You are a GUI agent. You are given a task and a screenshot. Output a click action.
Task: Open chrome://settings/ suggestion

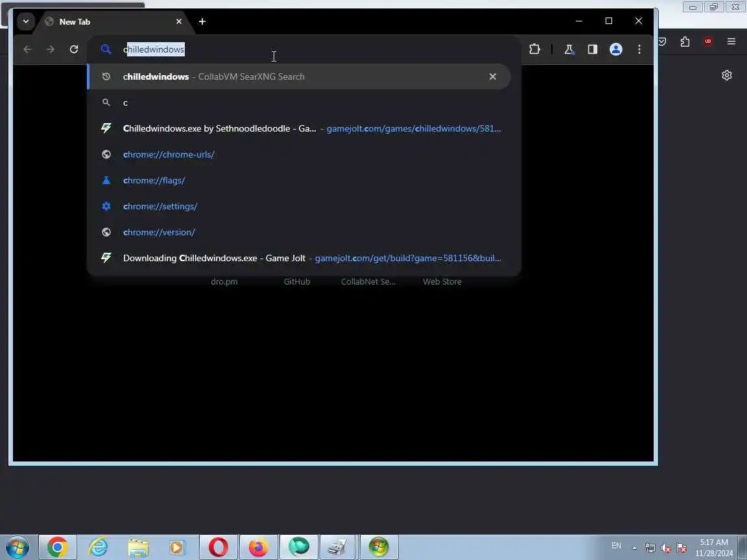pos(299,206)
